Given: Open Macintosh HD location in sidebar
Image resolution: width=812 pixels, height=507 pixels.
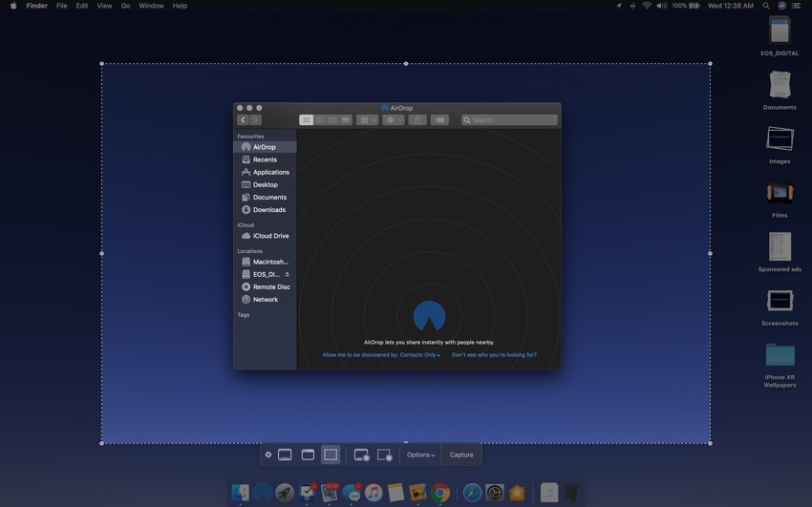Looking at the screenshot, I should click(266, 262).
